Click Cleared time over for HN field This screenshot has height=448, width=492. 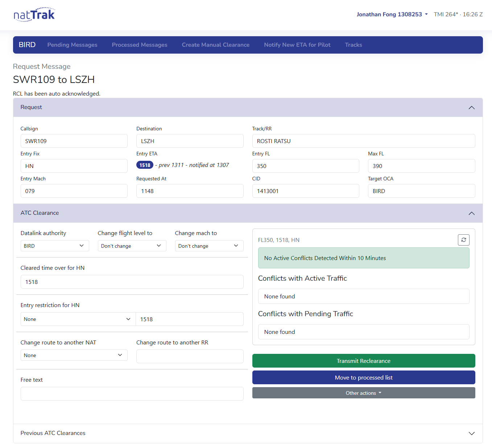pos(132,282)
